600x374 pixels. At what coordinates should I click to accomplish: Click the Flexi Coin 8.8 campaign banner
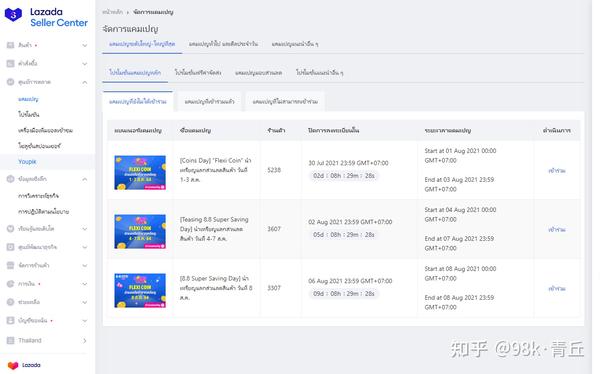click(x=140, y=290)
